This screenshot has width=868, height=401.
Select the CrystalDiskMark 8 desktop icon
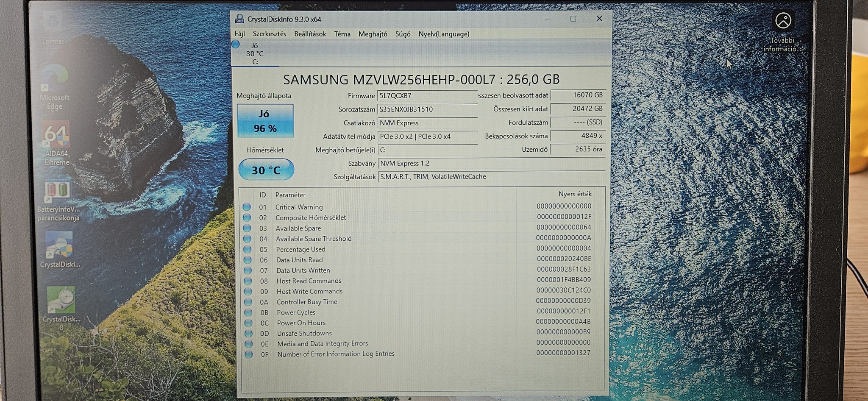61,308
